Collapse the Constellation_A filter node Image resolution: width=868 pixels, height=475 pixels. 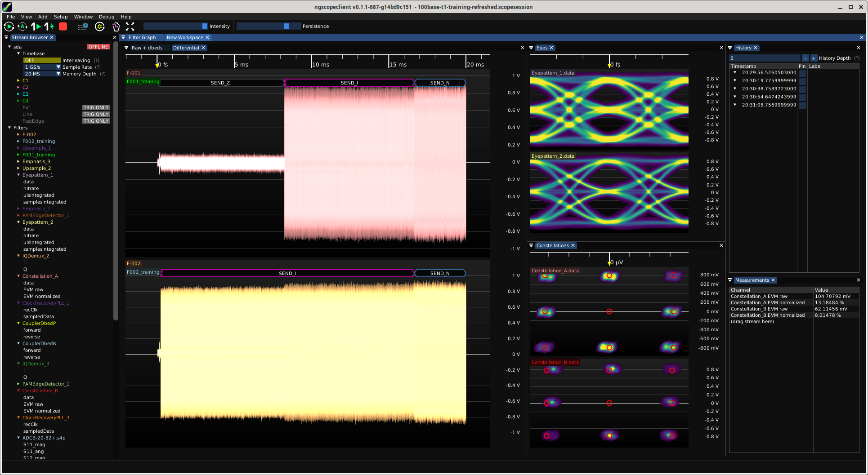point(18,276)
